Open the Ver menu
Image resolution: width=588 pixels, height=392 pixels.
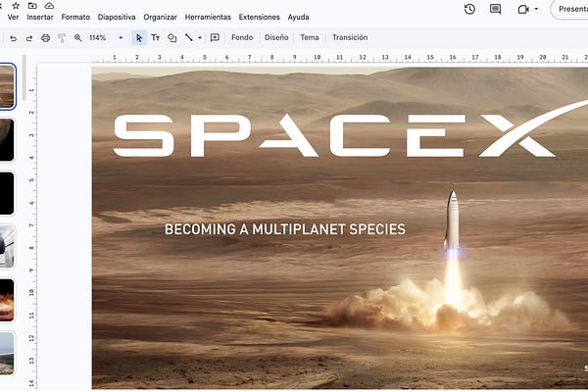click(13, 17)
